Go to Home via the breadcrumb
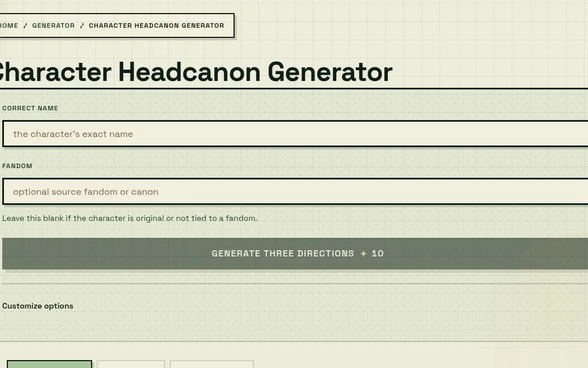Viewport: 588px width, 368px height. [x=8, y=25]
